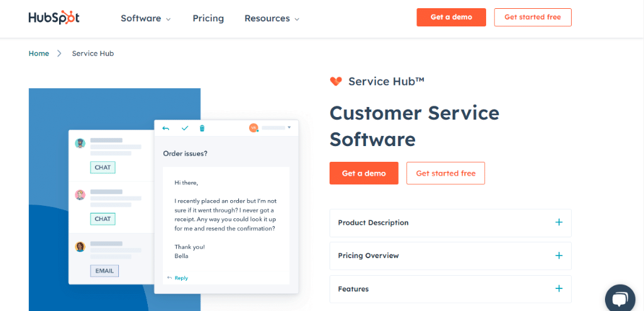Open the live chat widget

tap(619, 299)
